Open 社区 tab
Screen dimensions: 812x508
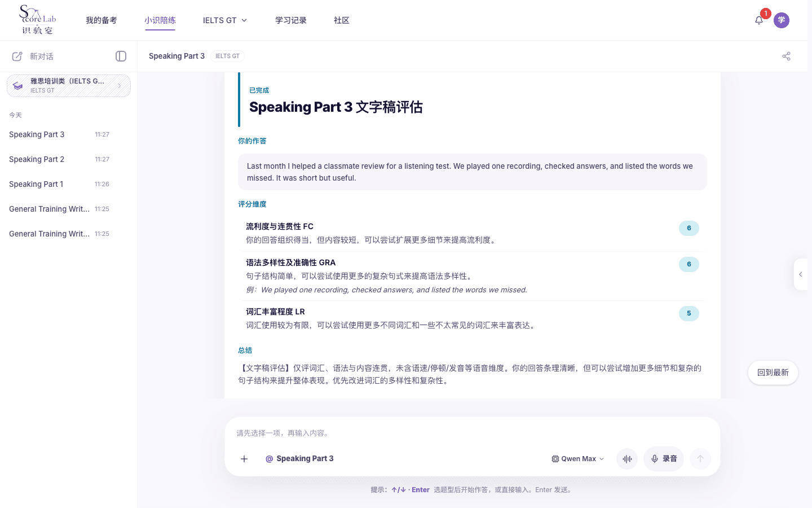click(342, 20)
